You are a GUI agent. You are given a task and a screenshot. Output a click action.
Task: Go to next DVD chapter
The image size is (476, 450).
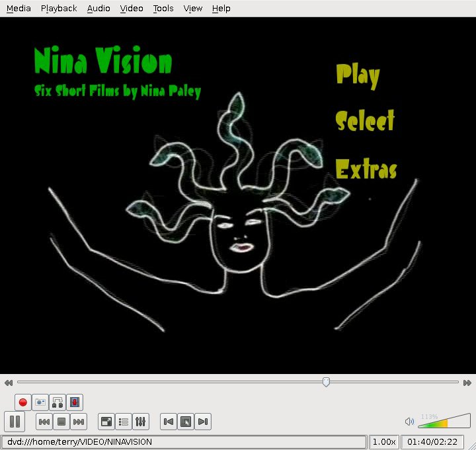[203, 422]
